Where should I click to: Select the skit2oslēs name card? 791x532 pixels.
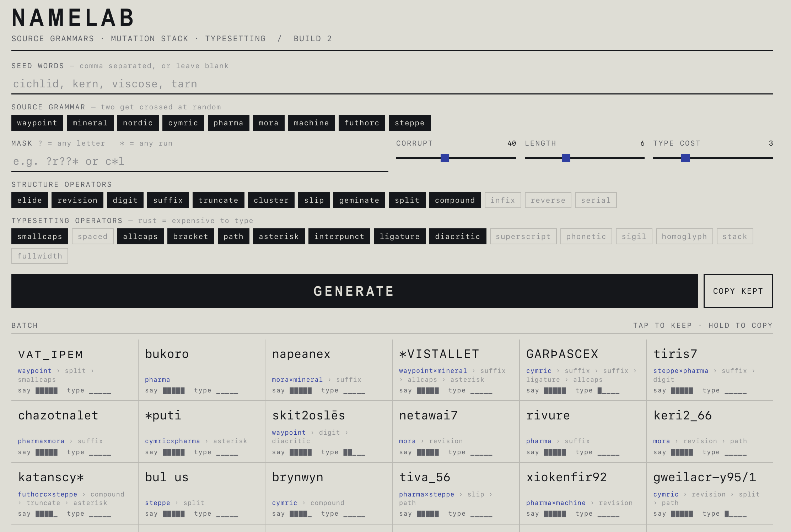point(329,432)
